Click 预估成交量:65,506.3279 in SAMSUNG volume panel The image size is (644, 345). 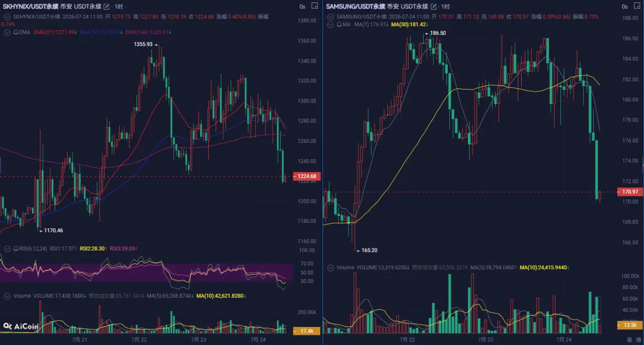click(439, 268)
